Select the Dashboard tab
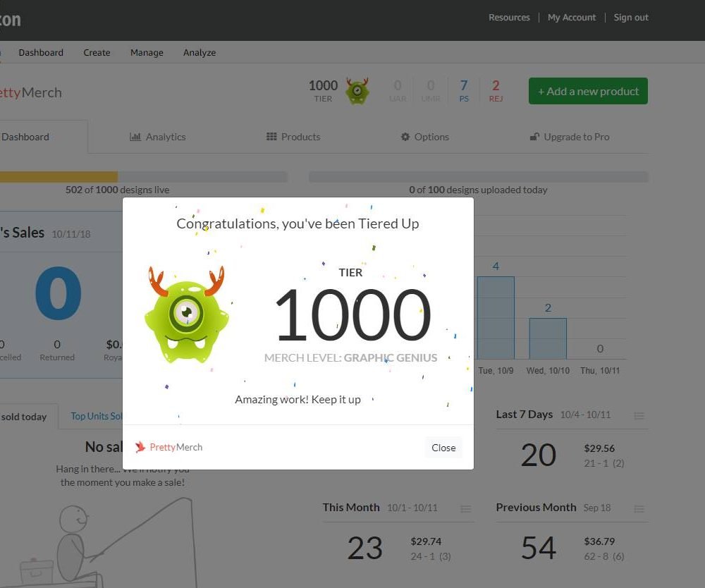Screen dimensions: 705x588 click(x=26, y=137)
